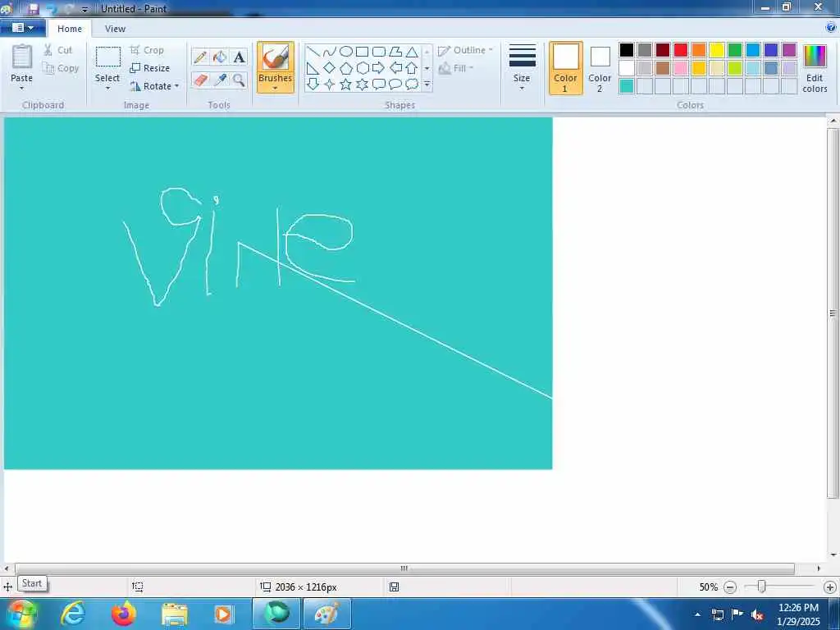Pick the red color swatch
Image resolution: width=840 pixels, height=630 pixels.
pos(681,50)
